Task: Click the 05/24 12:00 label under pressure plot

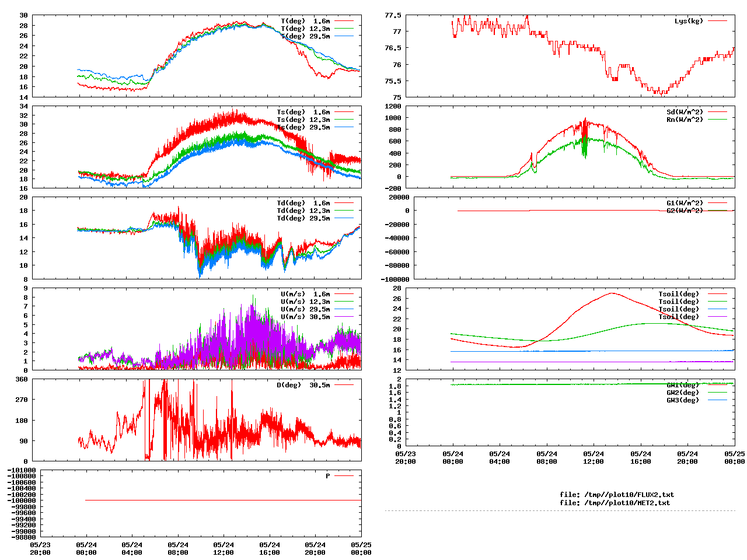Action: (x=224, y=548)
